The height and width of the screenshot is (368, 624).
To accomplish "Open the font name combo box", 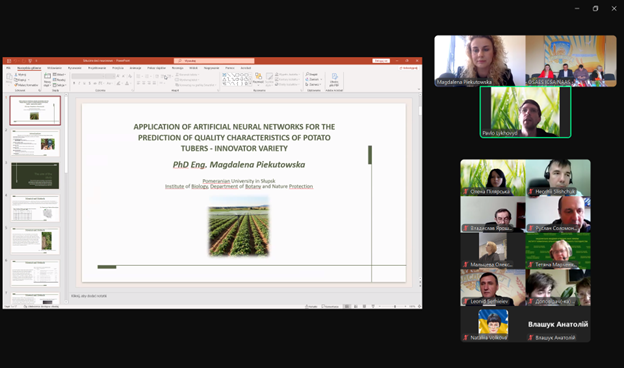I will coord(88,76).
